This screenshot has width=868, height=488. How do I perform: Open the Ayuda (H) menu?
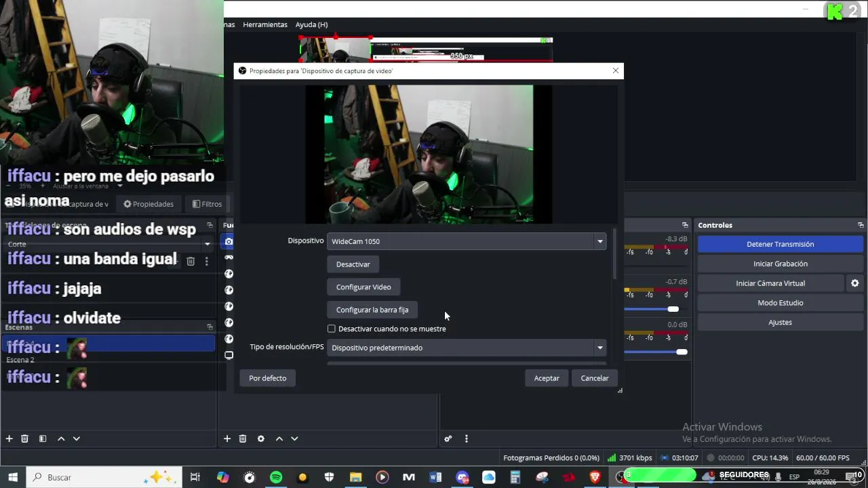311,24
